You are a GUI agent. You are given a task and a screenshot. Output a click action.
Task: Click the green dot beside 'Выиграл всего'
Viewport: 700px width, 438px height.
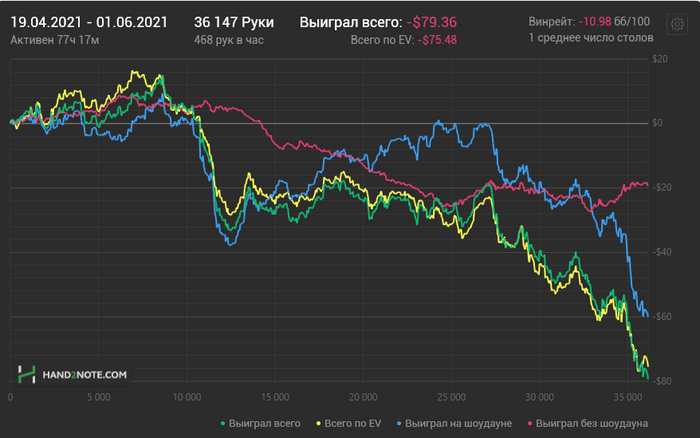coord(223,423)
